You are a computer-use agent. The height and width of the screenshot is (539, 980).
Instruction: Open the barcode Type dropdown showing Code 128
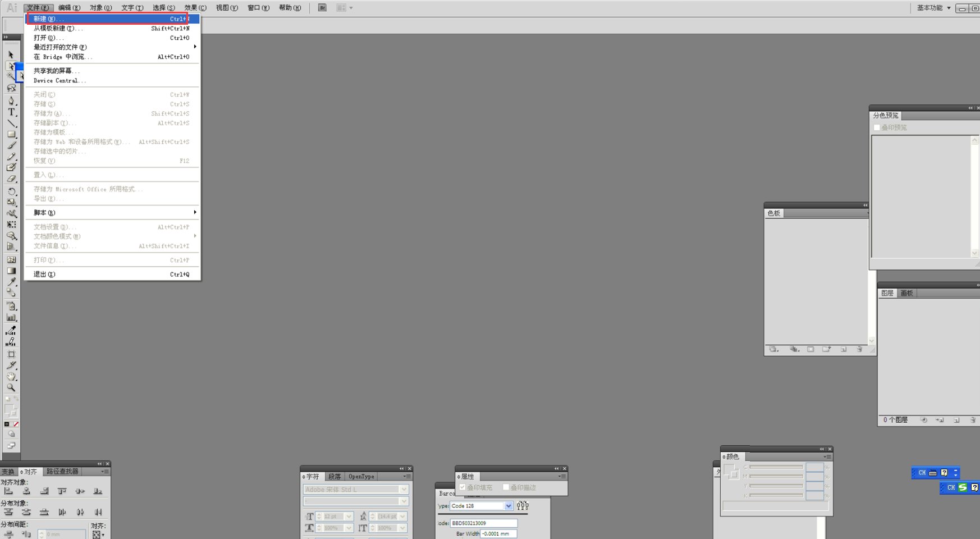(x=508, y=506)
